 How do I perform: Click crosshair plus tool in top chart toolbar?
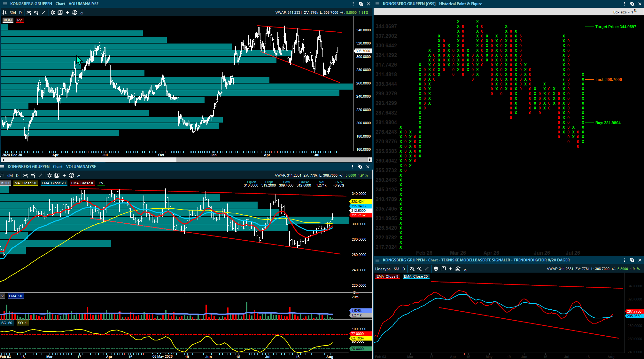pos(67,12)
